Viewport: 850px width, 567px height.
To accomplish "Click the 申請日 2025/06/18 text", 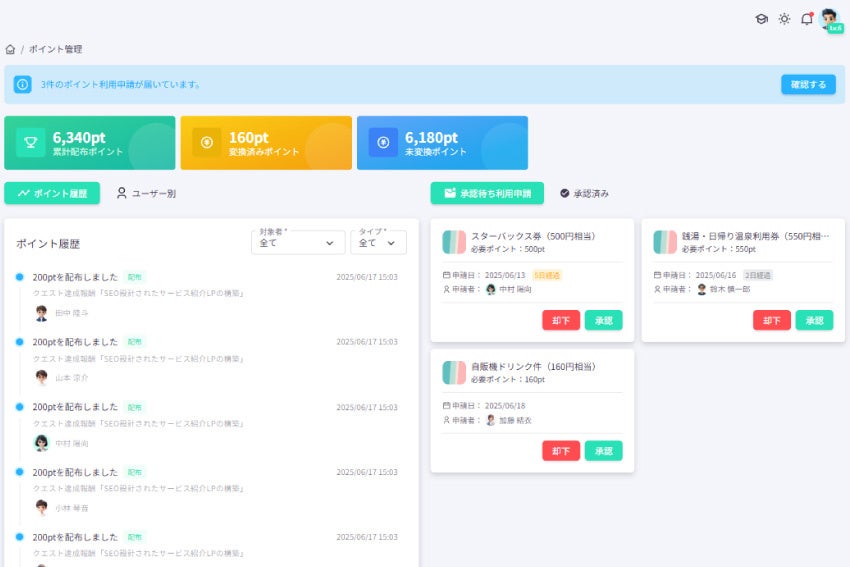I will click(x=484, y=406).
